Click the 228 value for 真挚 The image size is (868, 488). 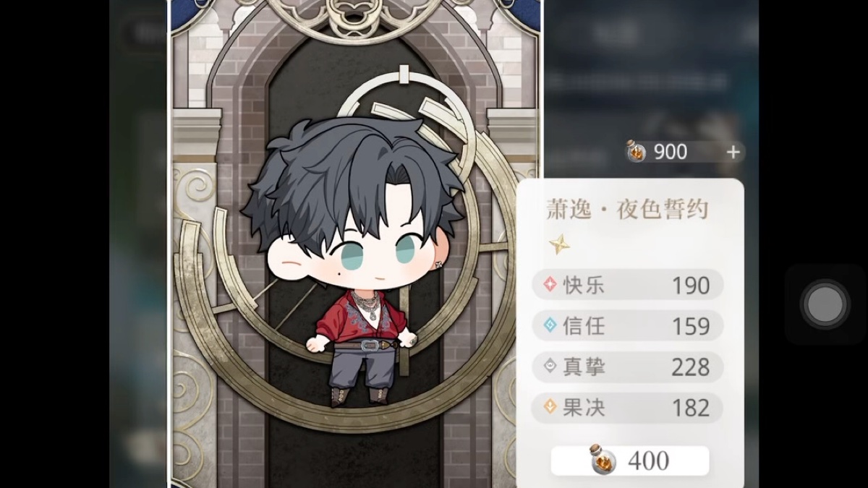690,367
